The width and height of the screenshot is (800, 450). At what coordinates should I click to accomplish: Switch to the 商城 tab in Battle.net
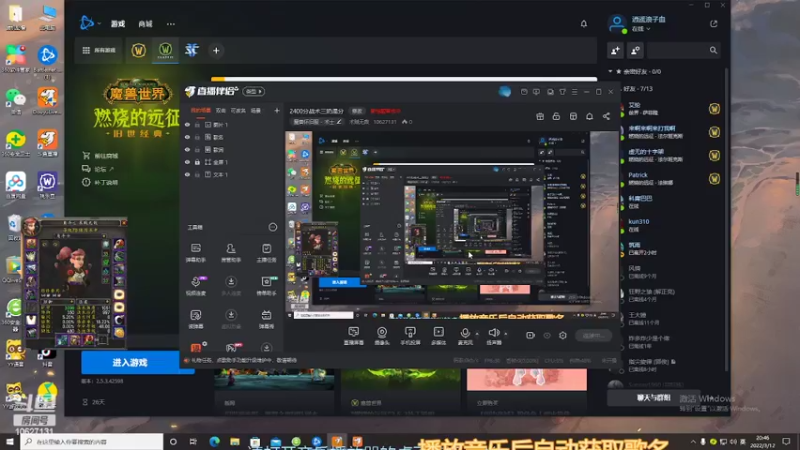[x=145, y=24]
